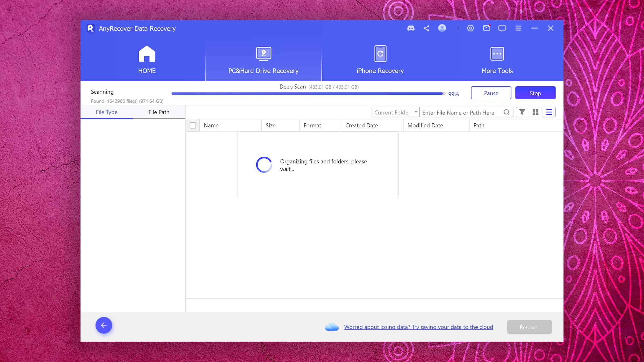Sort by the Name column

coord(230,125)
